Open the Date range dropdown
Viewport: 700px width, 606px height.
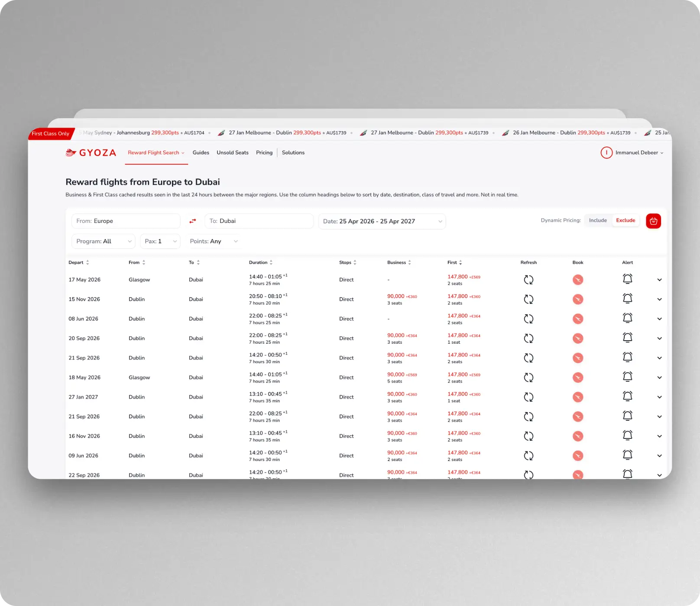[382, 222]
